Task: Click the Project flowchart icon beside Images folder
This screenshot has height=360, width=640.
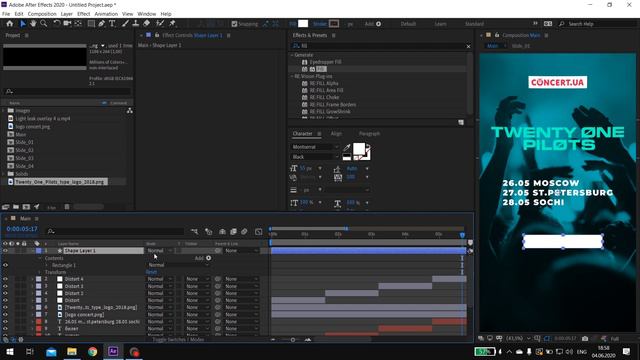Action: coord(129,111)
